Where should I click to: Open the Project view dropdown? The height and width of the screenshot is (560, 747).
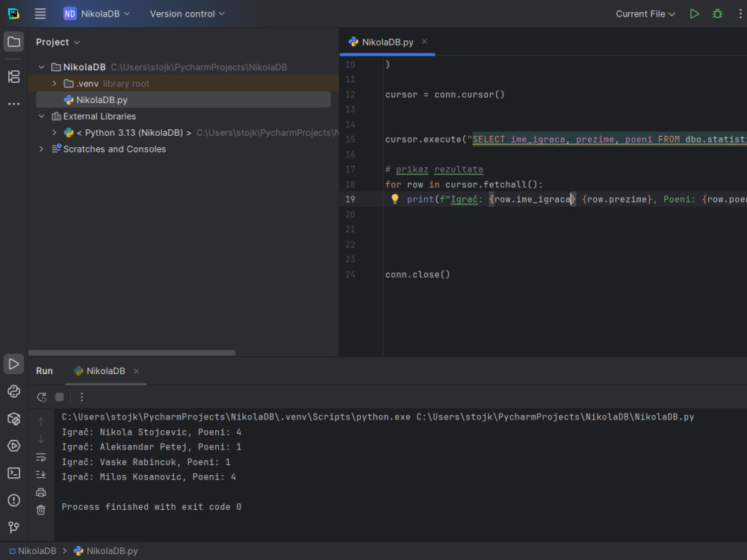[x=58, y=42]
